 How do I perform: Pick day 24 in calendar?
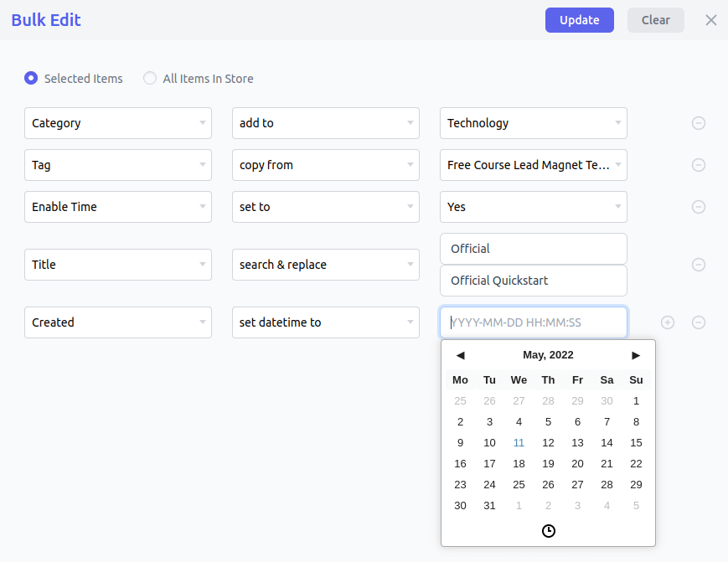click(489, 484)
